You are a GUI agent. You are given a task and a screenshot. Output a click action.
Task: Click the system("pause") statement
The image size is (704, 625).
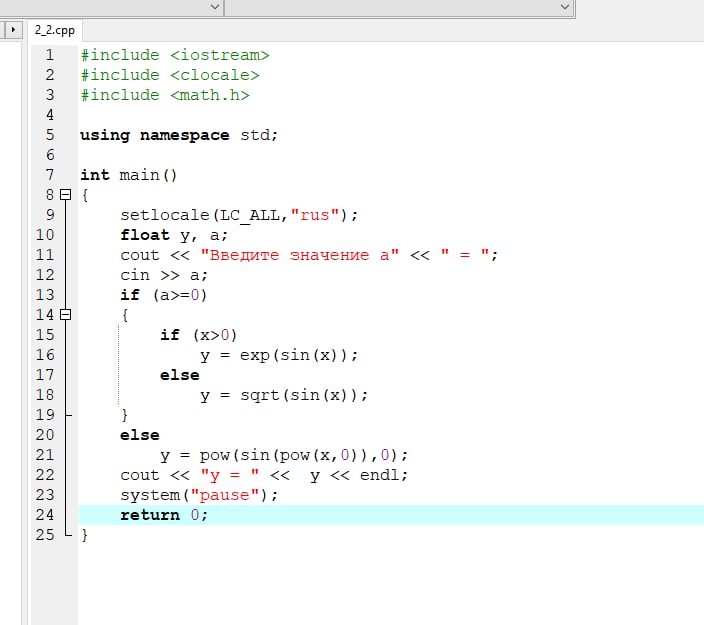(x=199, y=495)
